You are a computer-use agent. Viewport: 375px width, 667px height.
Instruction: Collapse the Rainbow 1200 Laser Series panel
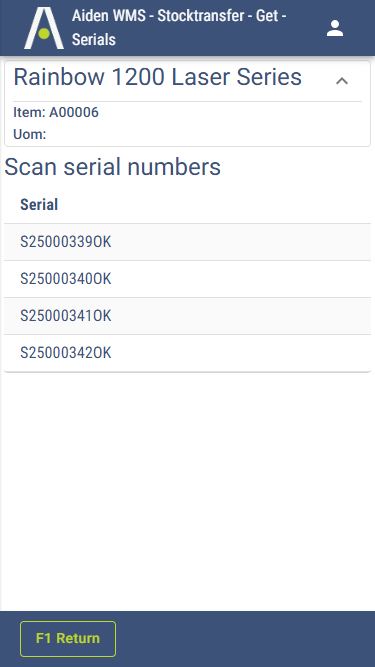tap(342, 80)
